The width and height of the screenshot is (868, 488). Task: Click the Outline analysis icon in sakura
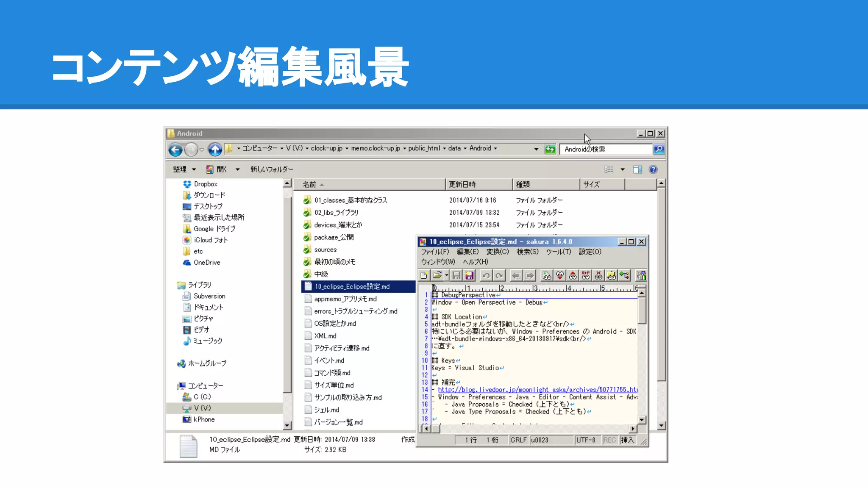click(x=624, y=276)
